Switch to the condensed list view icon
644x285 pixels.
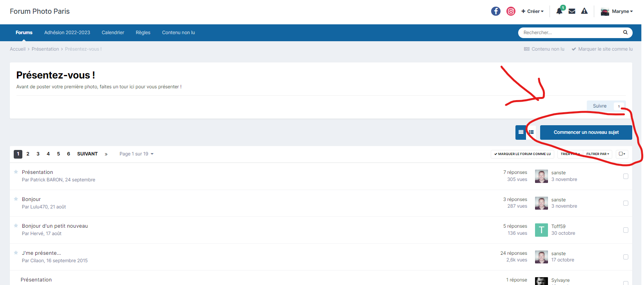521,132
